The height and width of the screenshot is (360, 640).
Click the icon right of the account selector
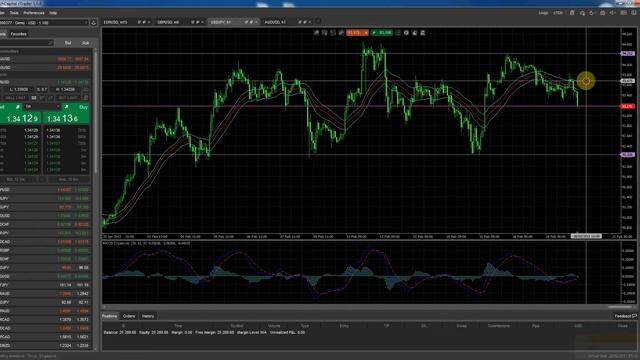[x=93, y=23]
